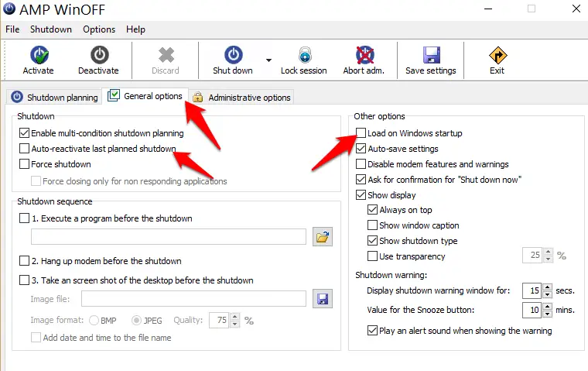Switch to Administrative options tab
This screenshot has width=588, height=371.
pos(241,98)
